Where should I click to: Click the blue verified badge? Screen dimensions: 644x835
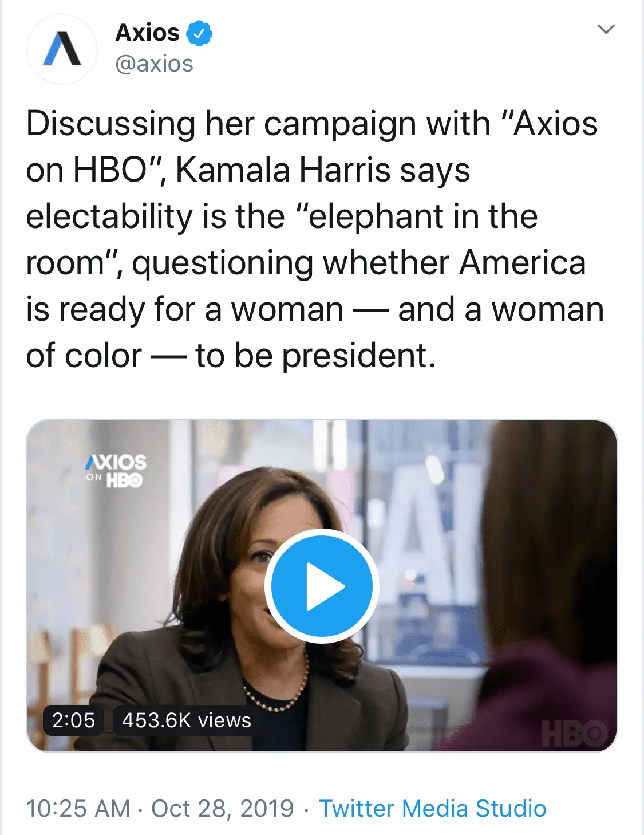(x=199, y=33)
